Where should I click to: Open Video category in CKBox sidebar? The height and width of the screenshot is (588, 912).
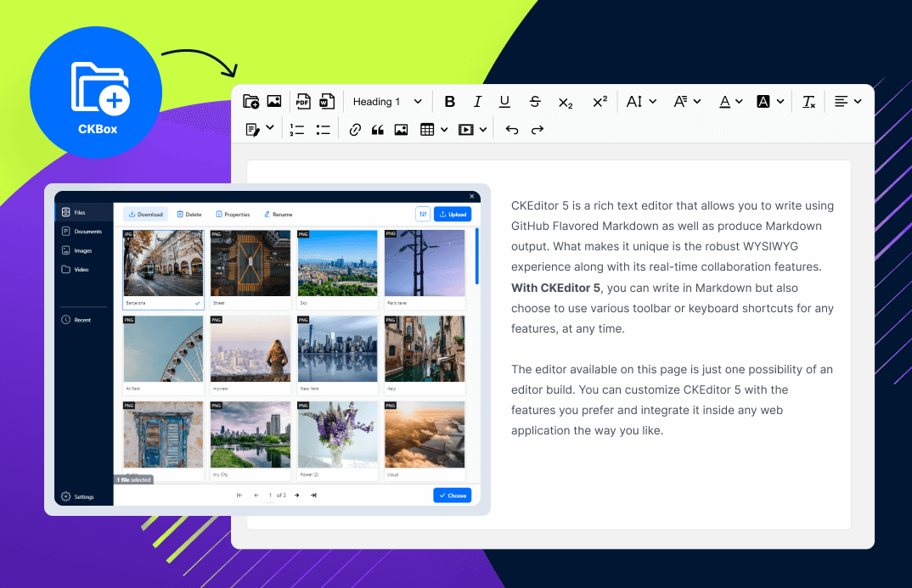(84, 270)
